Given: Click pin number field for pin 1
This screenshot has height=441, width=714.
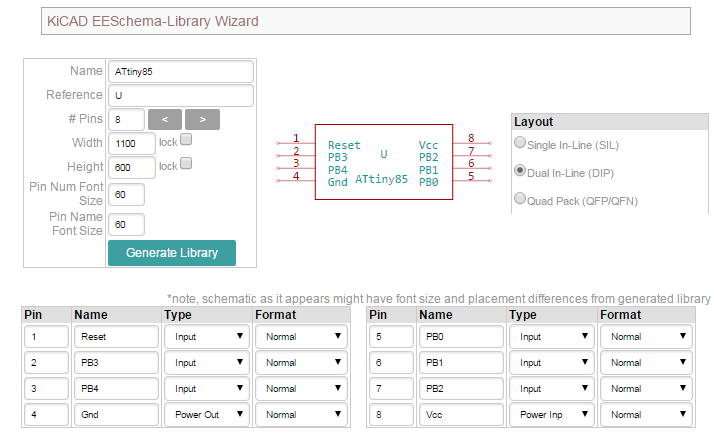Looking at the screenshot, I should (x=46, y=337).
